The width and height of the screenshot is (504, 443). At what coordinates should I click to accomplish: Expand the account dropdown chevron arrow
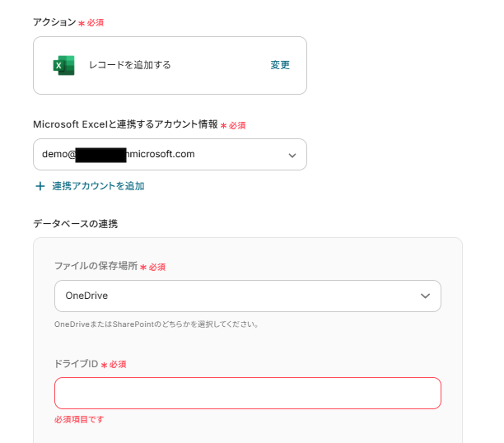292,155
